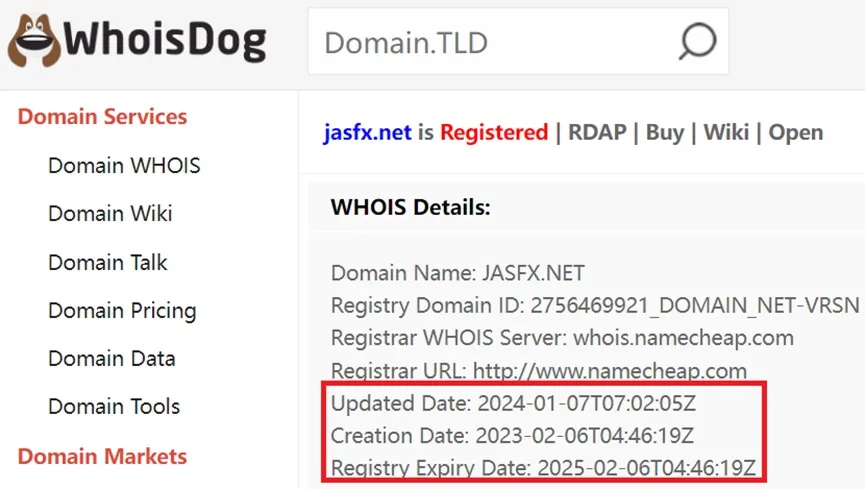Click the namecheap Registrar URL text
Image resolution: width=865 pixels, height=489 pixels.
point(610,371)
